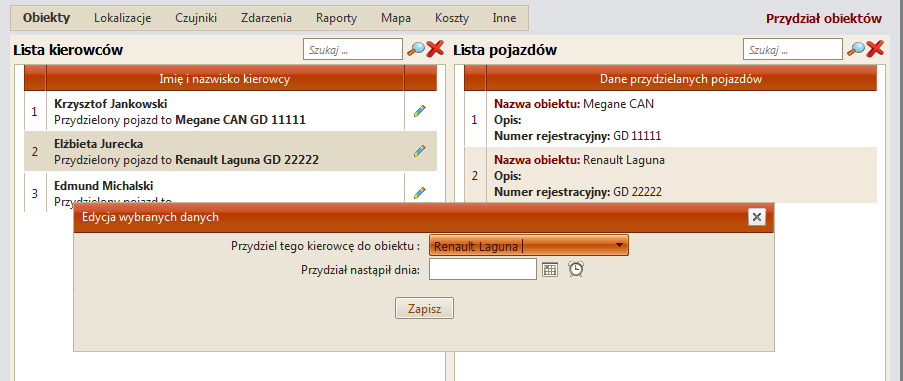Select driver row Krzysztof Jankowski
Viewport: 903px width, 381px height.
click(230, 111)
